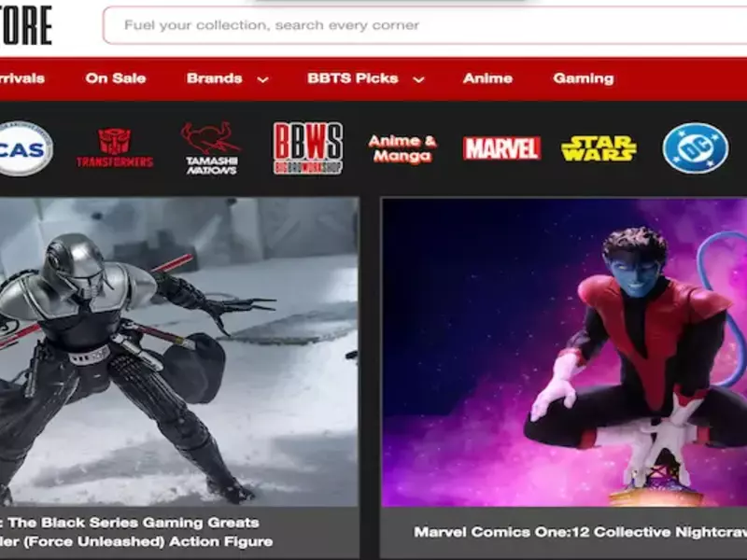This screenshot has height=560, width=747.
Task: Go to the Anime navigation item
Action: [487, 78]
